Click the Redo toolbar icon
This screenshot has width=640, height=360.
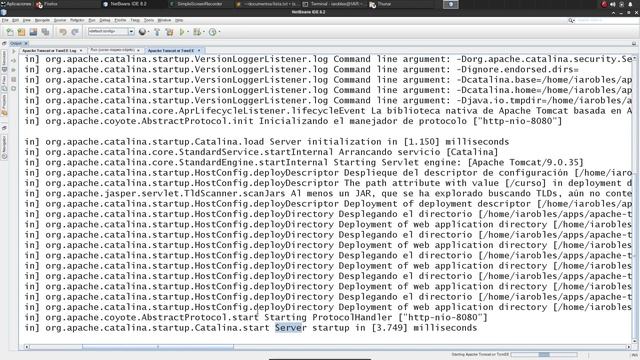75,32
